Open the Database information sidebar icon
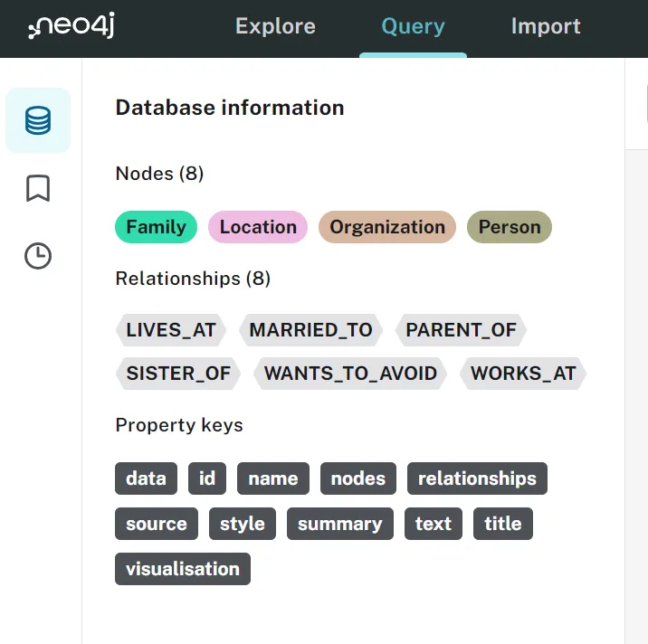 (38, 120)
